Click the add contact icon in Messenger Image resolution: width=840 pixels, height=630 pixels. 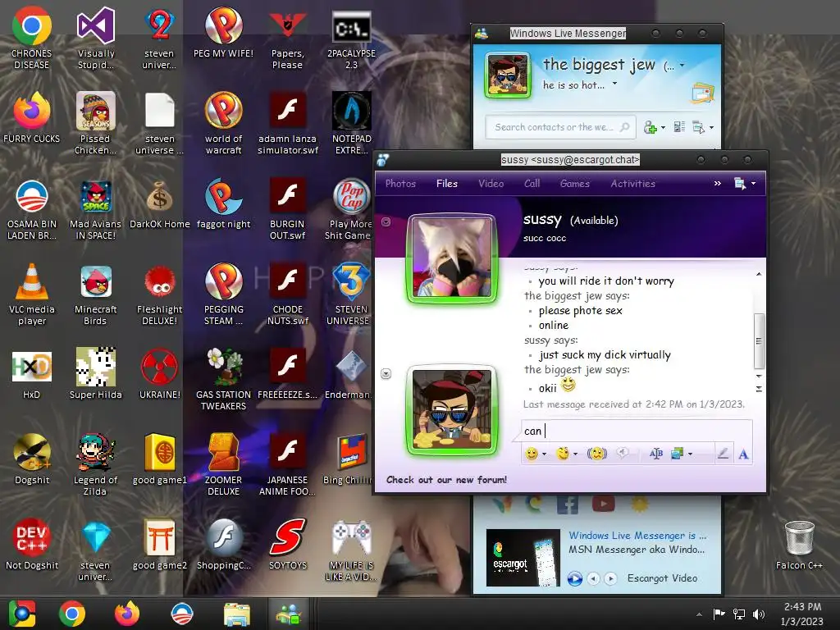pyautogui.click(x=650, y=127)
